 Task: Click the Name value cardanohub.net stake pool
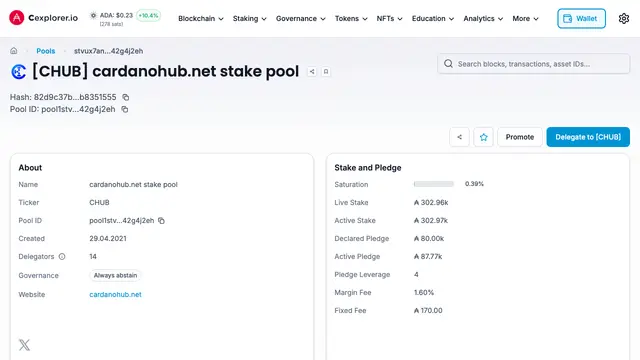click(x=133, y=184)
